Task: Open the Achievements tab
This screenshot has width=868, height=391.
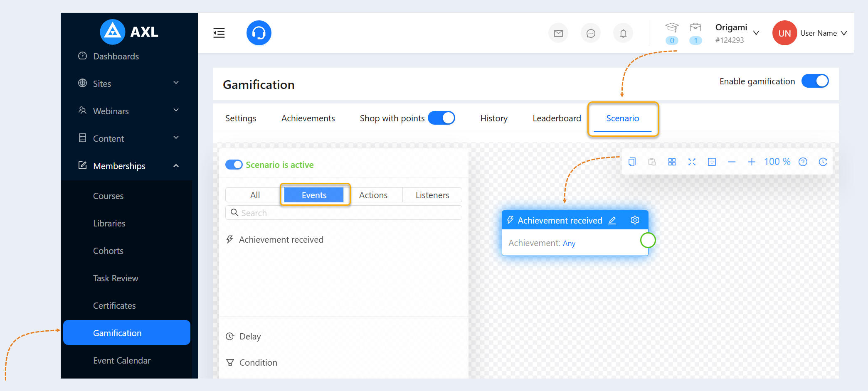Action: [x=308, y=118]
